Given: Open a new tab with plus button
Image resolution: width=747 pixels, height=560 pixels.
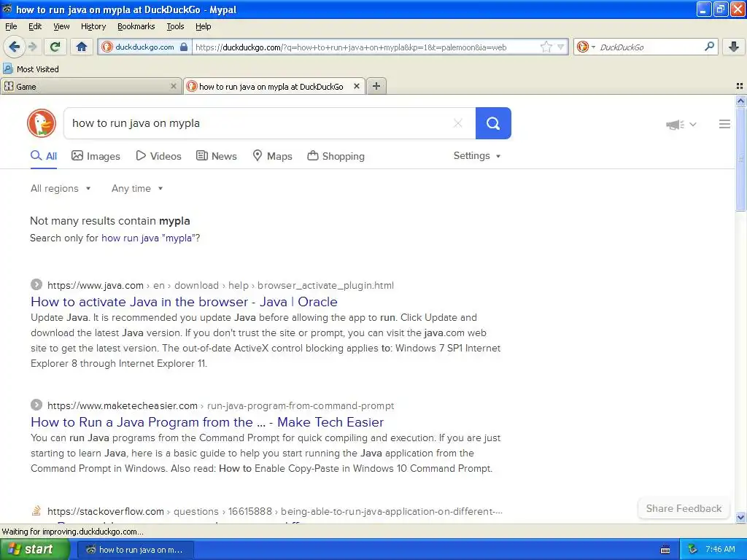Looking at the screenshot, I should [376, 86].
